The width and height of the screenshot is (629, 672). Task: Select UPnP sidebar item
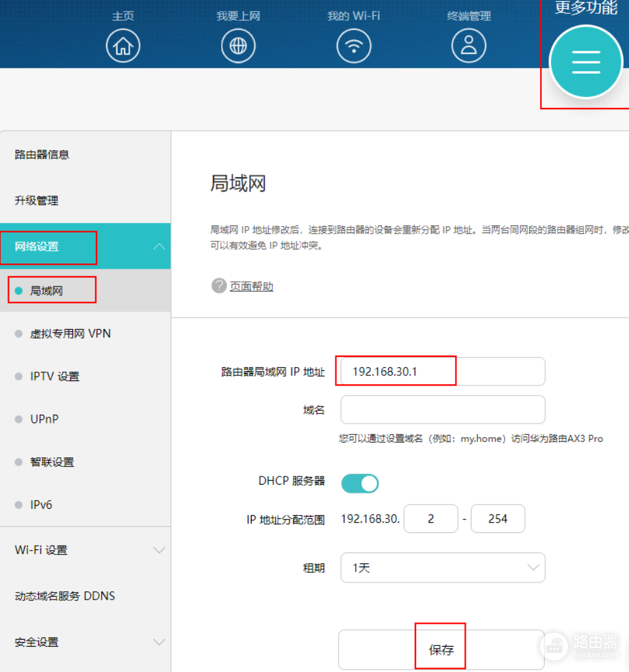click(44, 419)
